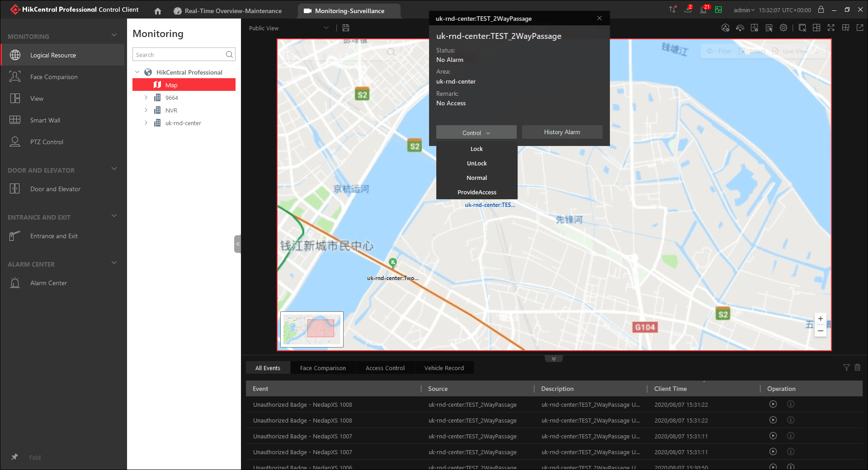View info for the first NedapXS 1008 event
This screenshot has height=470, width=868.
tap(791, 404)
